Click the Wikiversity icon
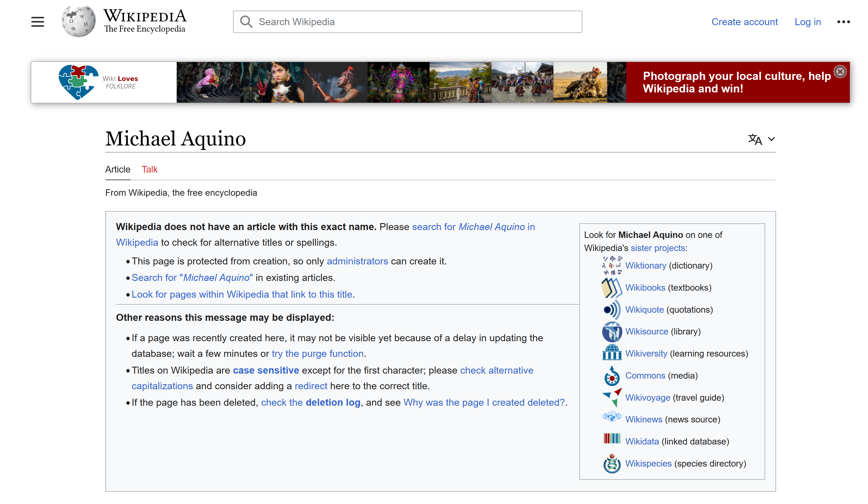This screenshot has height=504, width=868. [612, 353]
